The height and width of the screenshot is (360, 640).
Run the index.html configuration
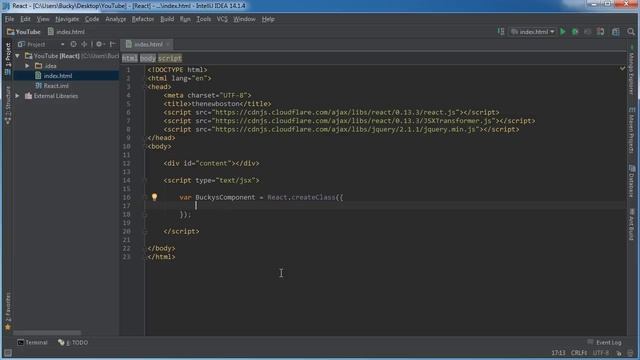pos(563,31)
